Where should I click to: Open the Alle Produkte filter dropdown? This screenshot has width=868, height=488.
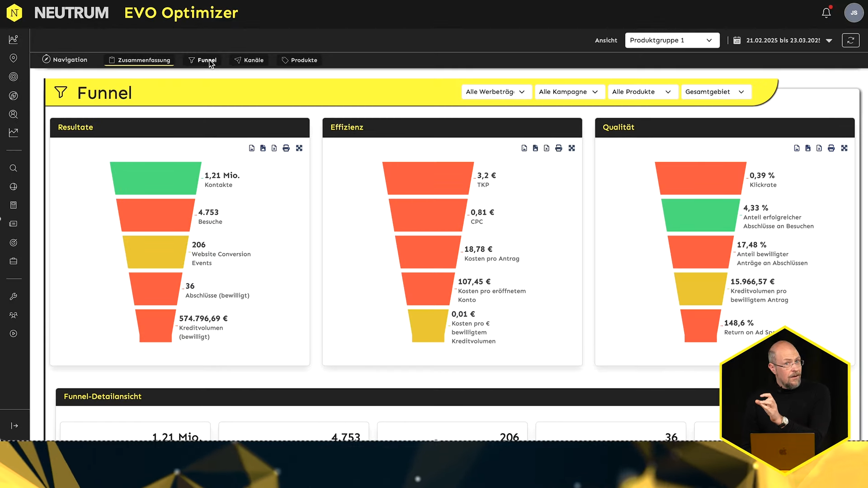[642, 92]
